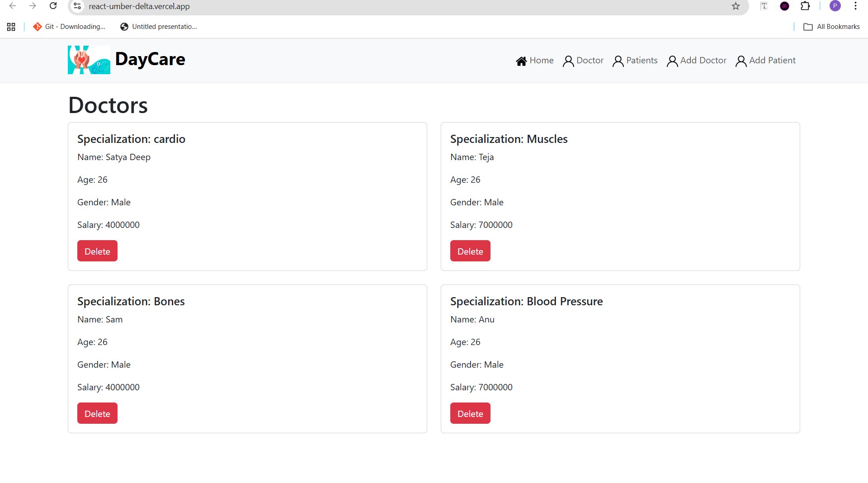868x483 pixels.
Task: Go to the Patients page
Action: 642,61
